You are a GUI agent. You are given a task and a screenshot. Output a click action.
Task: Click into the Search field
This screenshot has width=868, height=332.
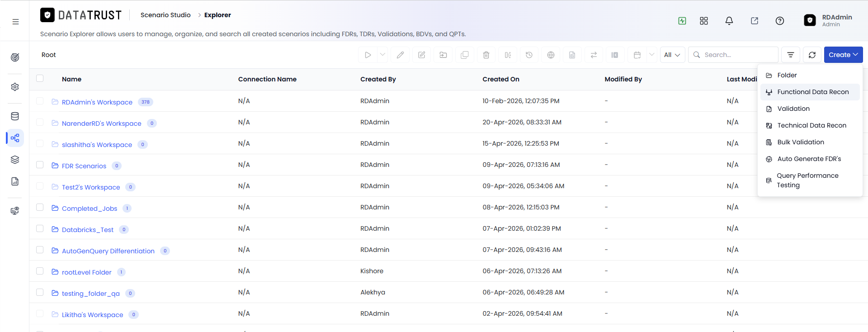tap(733, 55)
